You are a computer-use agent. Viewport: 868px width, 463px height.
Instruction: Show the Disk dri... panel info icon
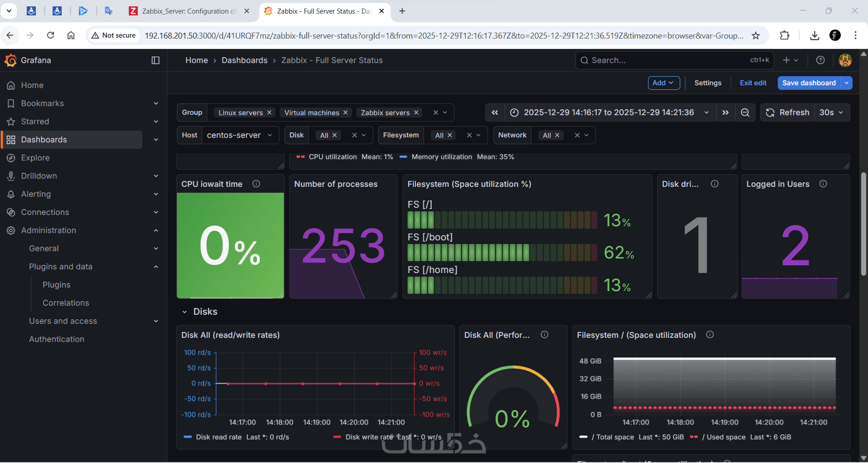(715, 184)
